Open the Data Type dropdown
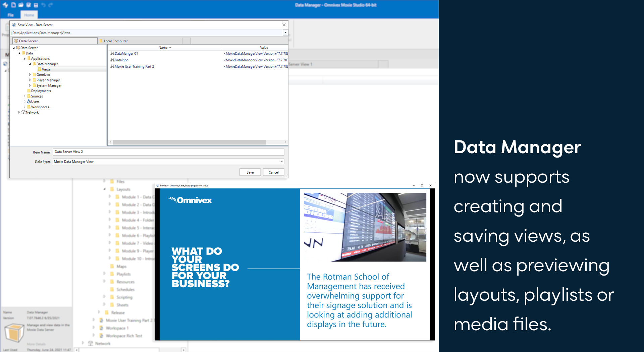This screenshot has height=352, width=644. [x=282, y=162]
